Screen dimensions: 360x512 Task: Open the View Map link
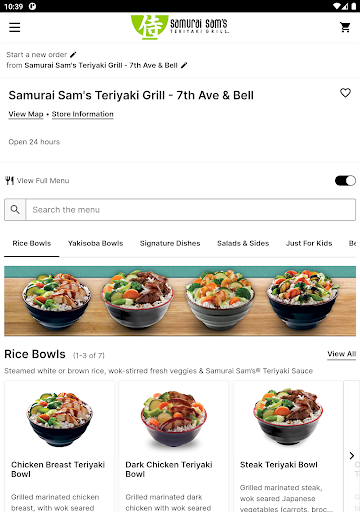(26, 114)
